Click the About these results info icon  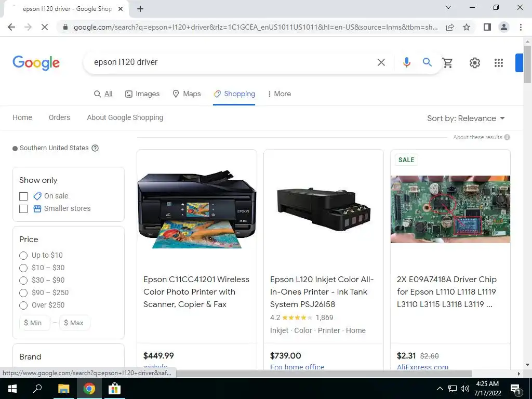pyautogui.click(x=507, y=137)
